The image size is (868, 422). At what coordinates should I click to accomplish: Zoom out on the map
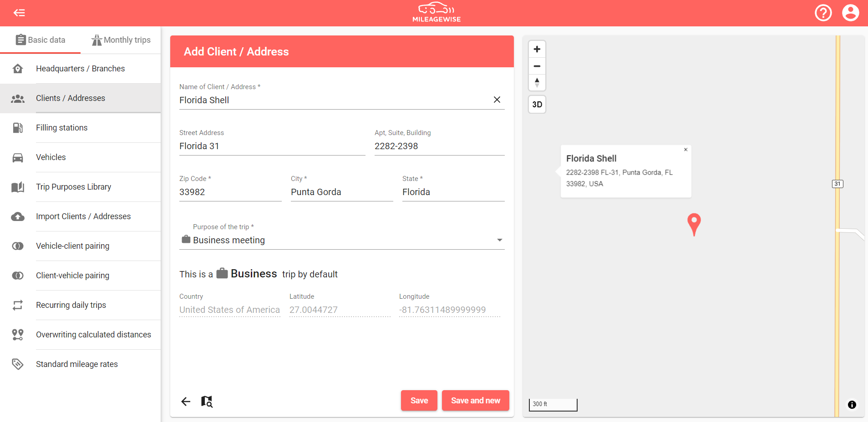tap(537, 66)
